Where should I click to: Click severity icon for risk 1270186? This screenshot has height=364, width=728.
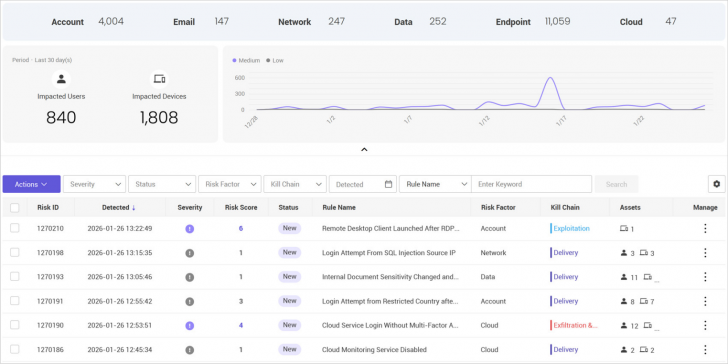(x=189, y=350)
